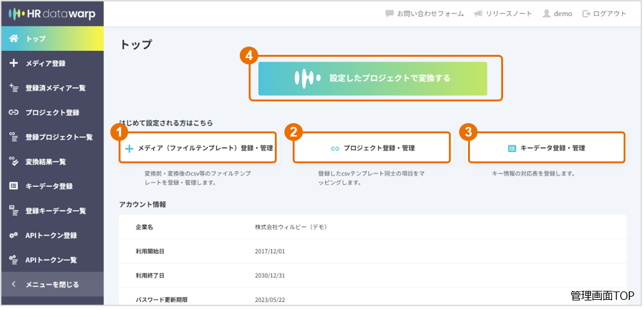Open トップ in the sidebar
Viewport: 644px width, 310px height.
[x=52, y=39]
